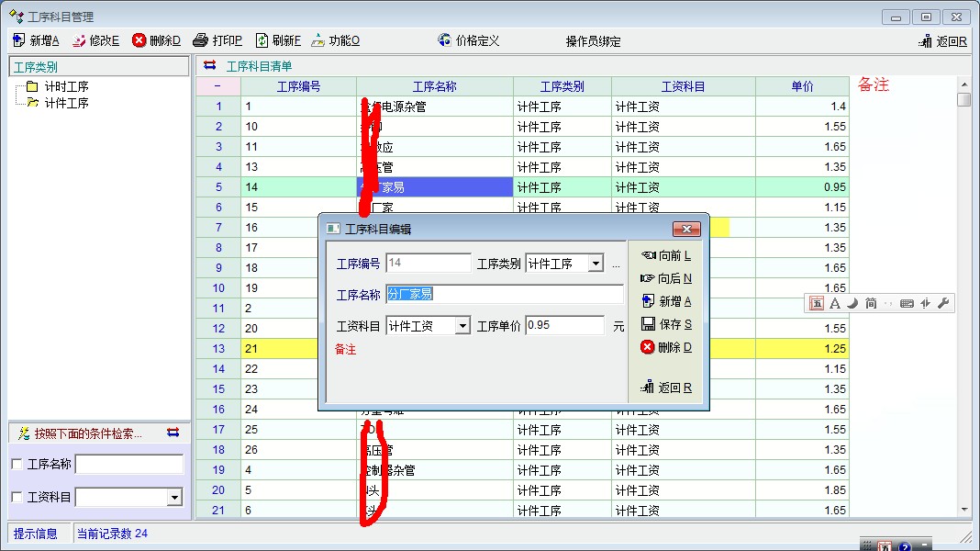This screenshot has height=551, width=980.
Task: Open the 工序类别 dropdown in edit dialog
Action: coord(596,264)
